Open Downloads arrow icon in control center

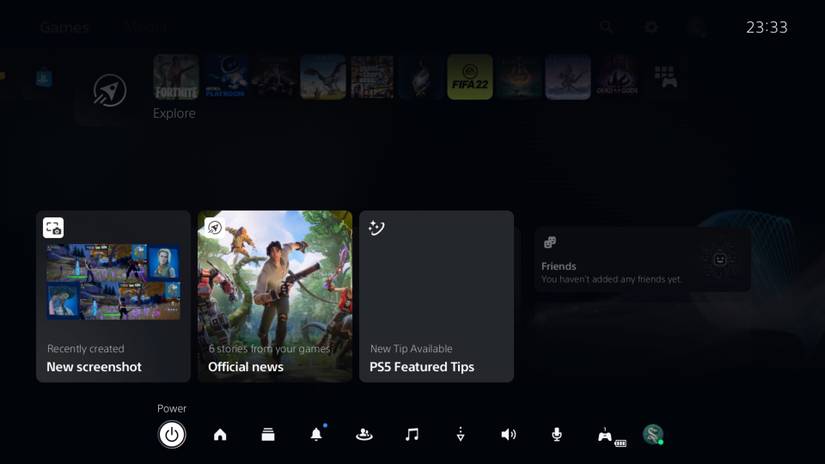point(460,434)
